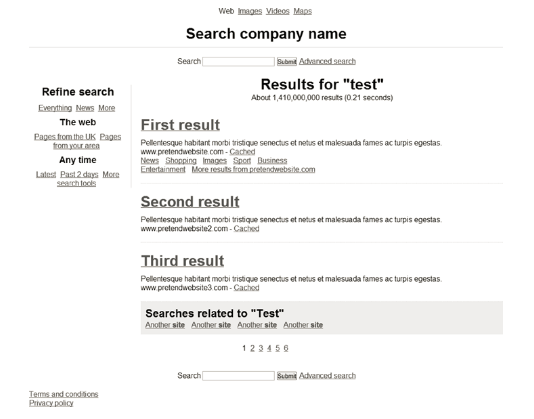Open More results from pretendwebsite.com
The image size is (534, 419).
pos(253,169)
